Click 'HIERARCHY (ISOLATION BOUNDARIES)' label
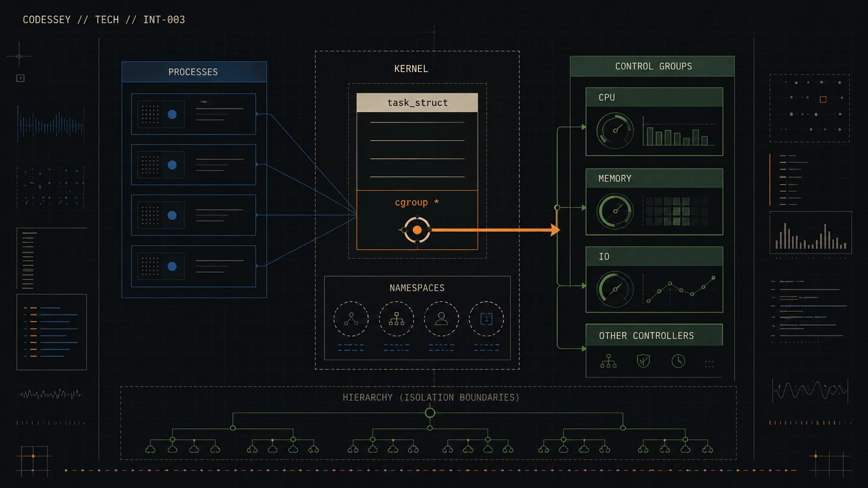This screenshot has width=868, height=488. 431,397
